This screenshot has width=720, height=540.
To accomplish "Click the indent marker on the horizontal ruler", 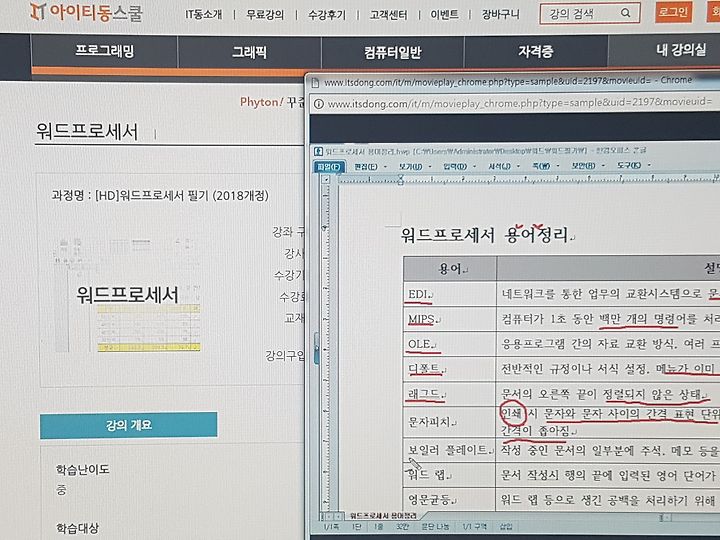I will coord(400,180).
